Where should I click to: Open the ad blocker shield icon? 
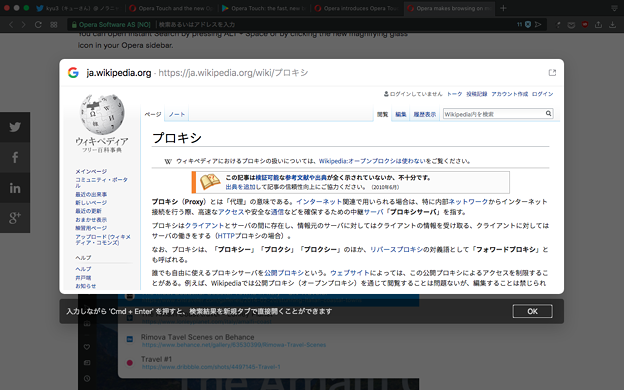pos(528,25)
